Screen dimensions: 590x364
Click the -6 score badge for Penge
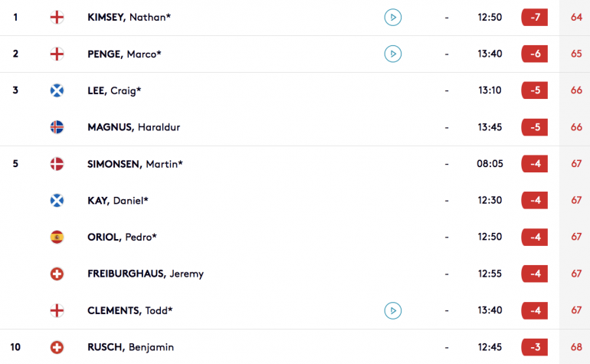[534, 54]
